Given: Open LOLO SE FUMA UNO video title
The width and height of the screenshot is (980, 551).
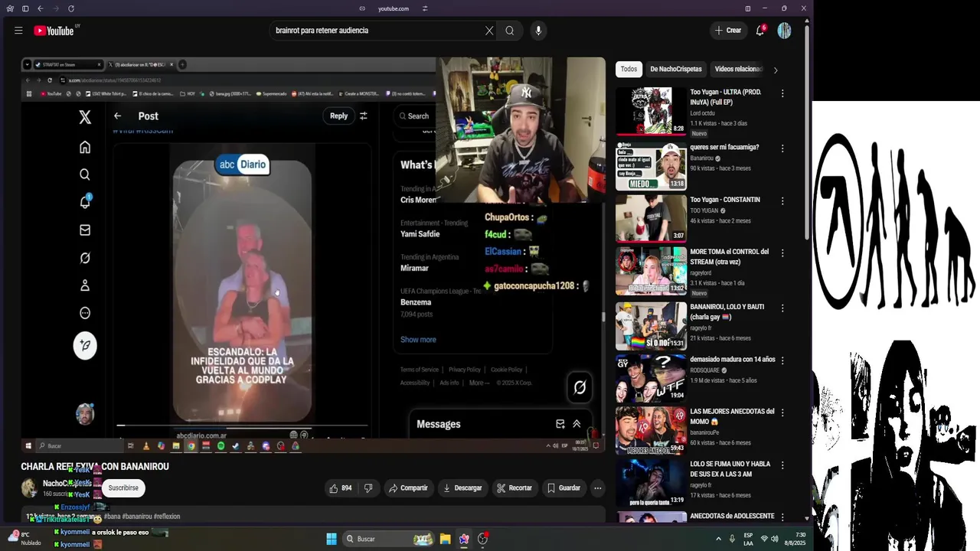Looking at the screenshot, I should click(730, 469).
